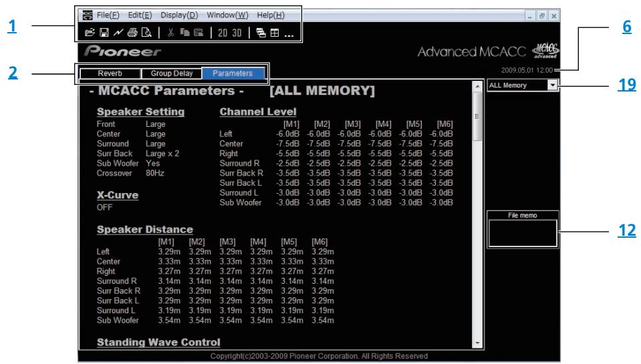Click the vertical scrollbar thumb
This screenshot has width=641, height=364.
pos(477,116)
